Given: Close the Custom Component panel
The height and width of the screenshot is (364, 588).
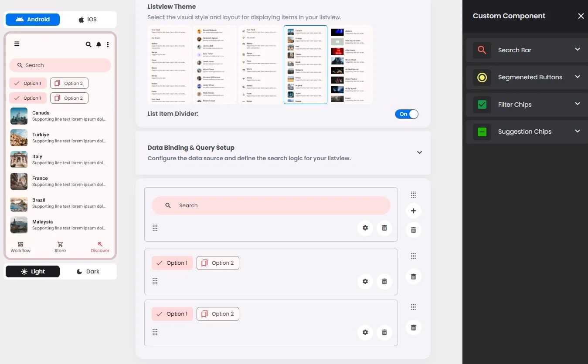Looking at the screenshot, I should coord(581,16).
